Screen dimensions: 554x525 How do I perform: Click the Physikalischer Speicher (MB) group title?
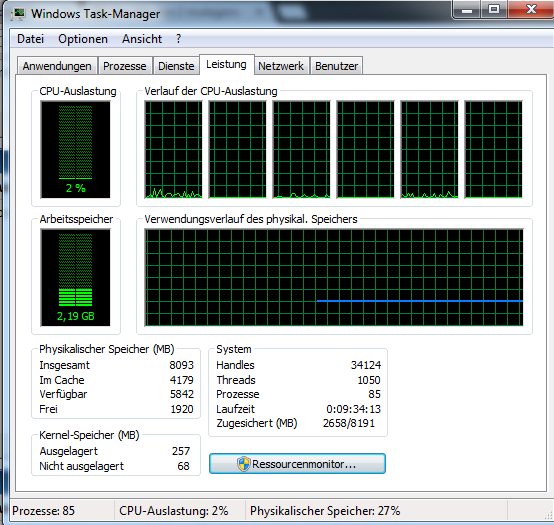107,349
